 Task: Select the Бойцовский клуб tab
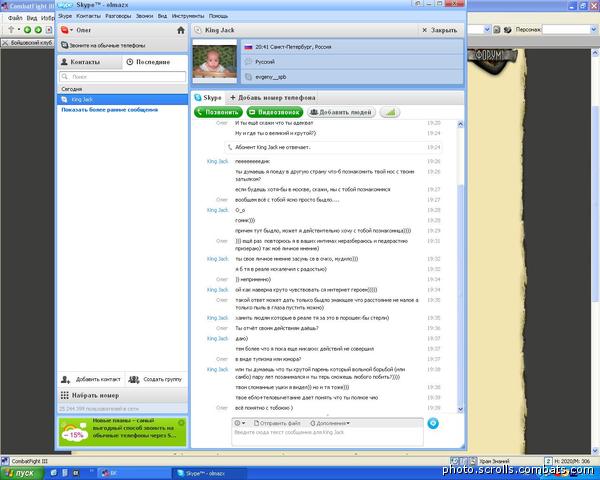coord(28,42)
